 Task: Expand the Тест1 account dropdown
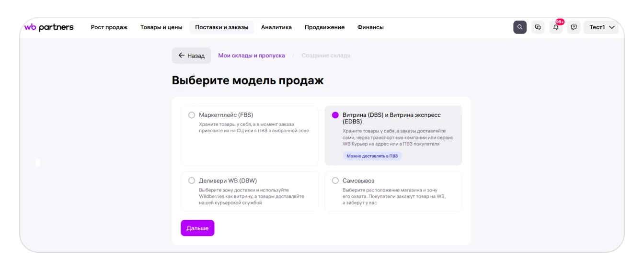(601, 27)
